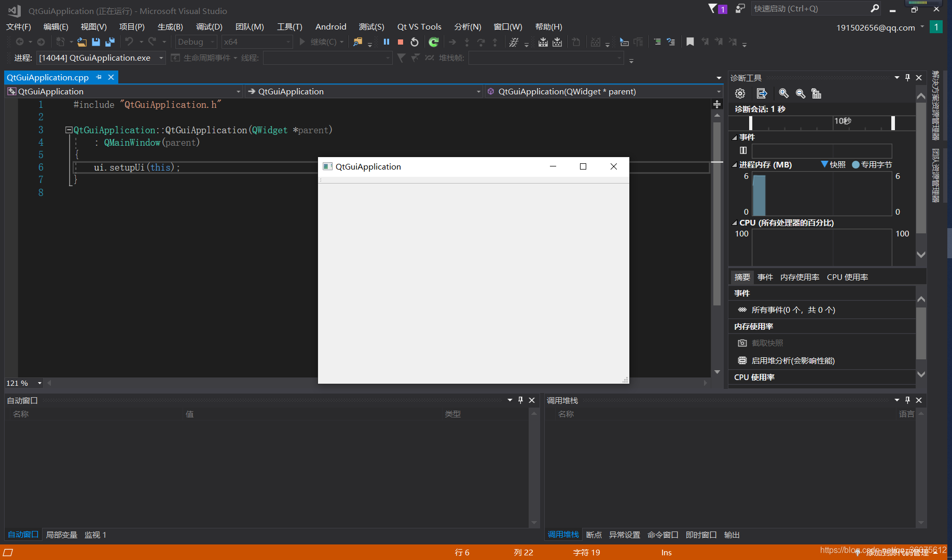Collapse the 事件 section in diagnostics
Viewport: 952px width, 560px height.
pos(734,137)
